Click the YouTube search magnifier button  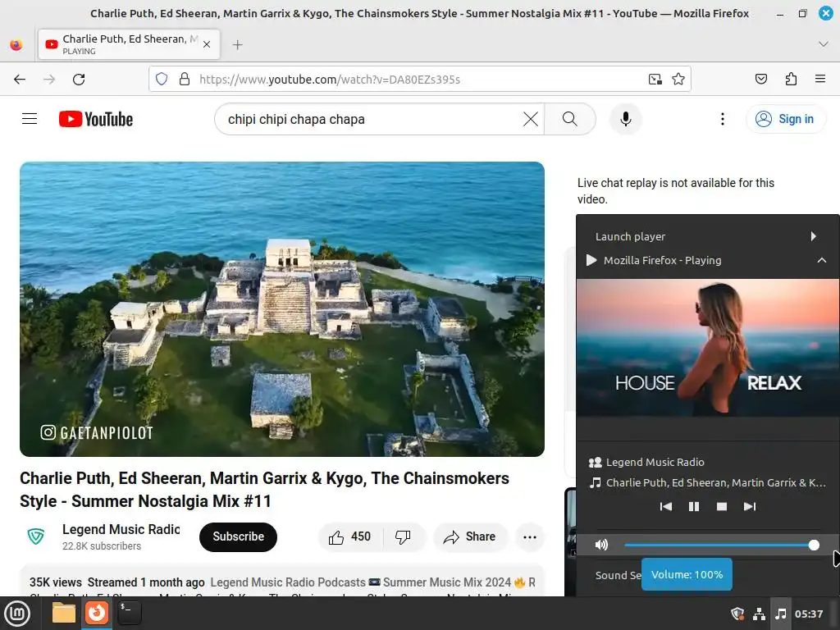570,119
